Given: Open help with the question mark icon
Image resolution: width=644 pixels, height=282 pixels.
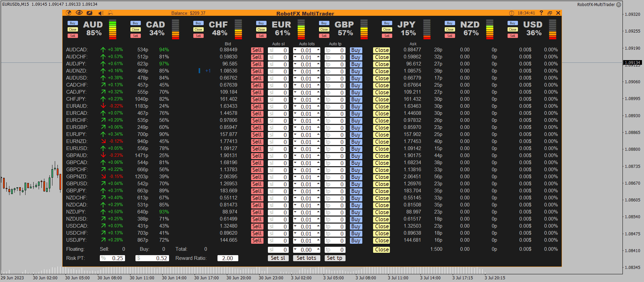Looking at the screenshot, I should tap(541, 13).
